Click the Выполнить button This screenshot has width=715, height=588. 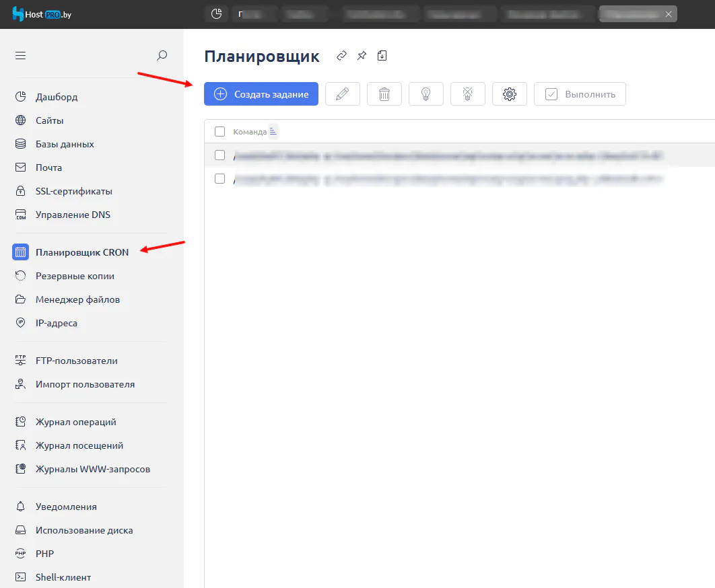coord(580,94)
